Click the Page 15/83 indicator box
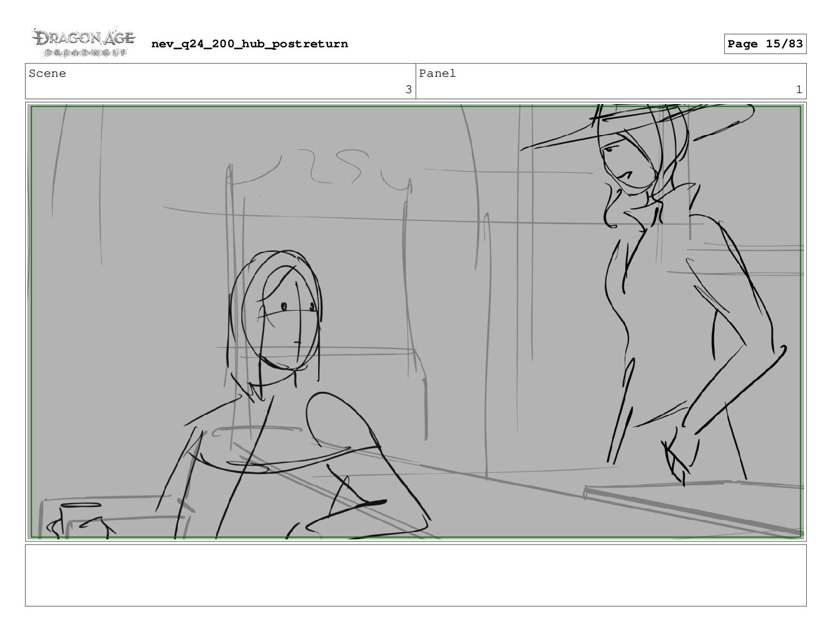The height and width of the screenshot is (644, 832). pyautogui.click(x=765, y=44)
